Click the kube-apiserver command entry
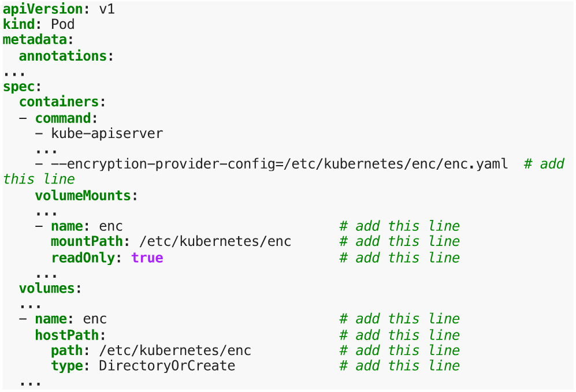576x392 pixels. 107,133
